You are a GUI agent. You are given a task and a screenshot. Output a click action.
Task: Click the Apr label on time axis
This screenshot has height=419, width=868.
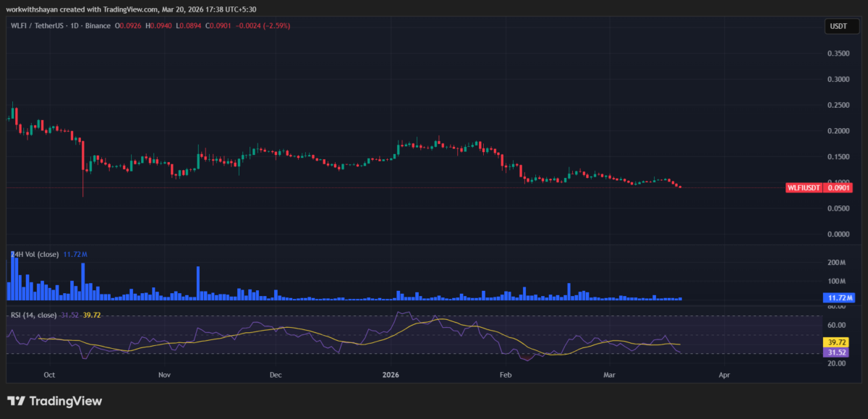pos(725,376)
